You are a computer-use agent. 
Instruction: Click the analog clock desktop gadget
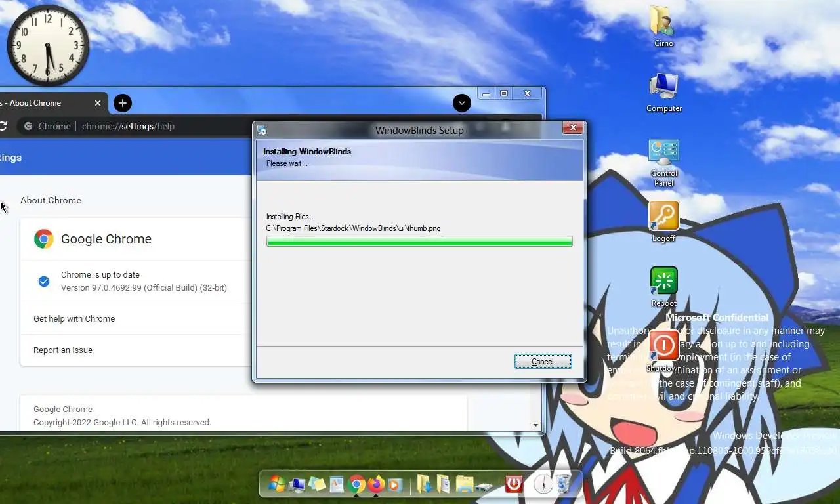click(48, 45)
